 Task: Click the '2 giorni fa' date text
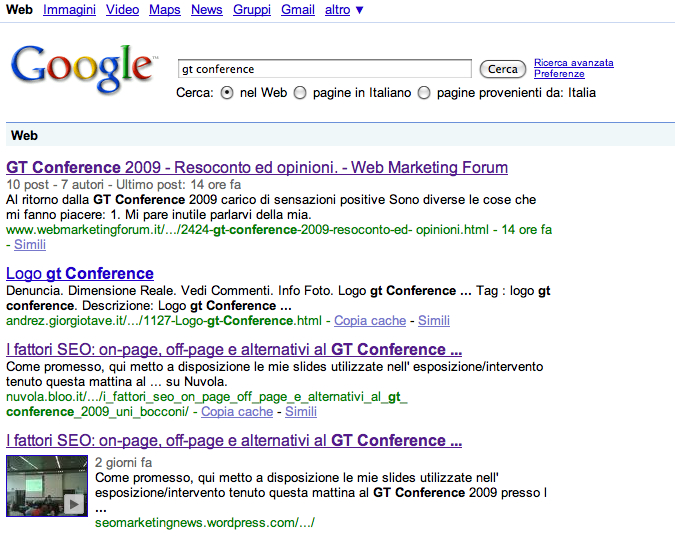(123, 463)
